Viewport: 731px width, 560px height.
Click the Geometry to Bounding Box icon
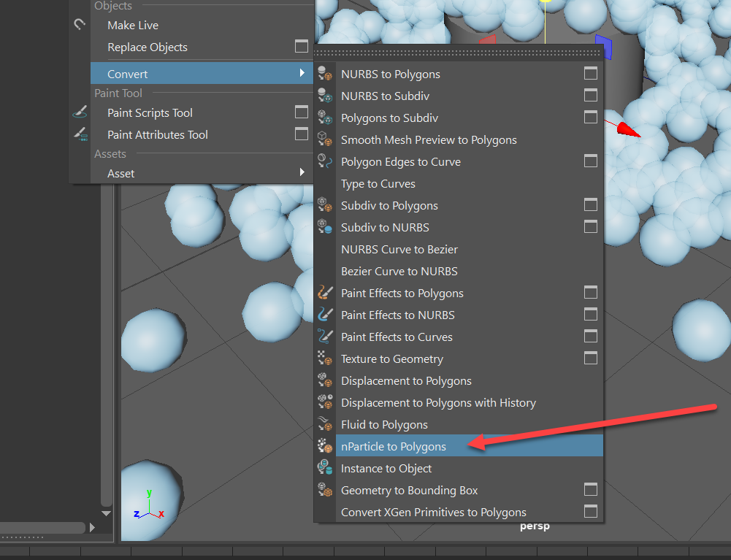(x=325, y=490)
